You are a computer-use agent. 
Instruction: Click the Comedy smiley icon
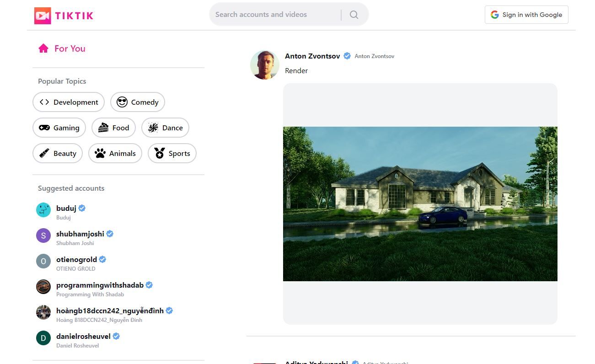(x=122, y=102)
